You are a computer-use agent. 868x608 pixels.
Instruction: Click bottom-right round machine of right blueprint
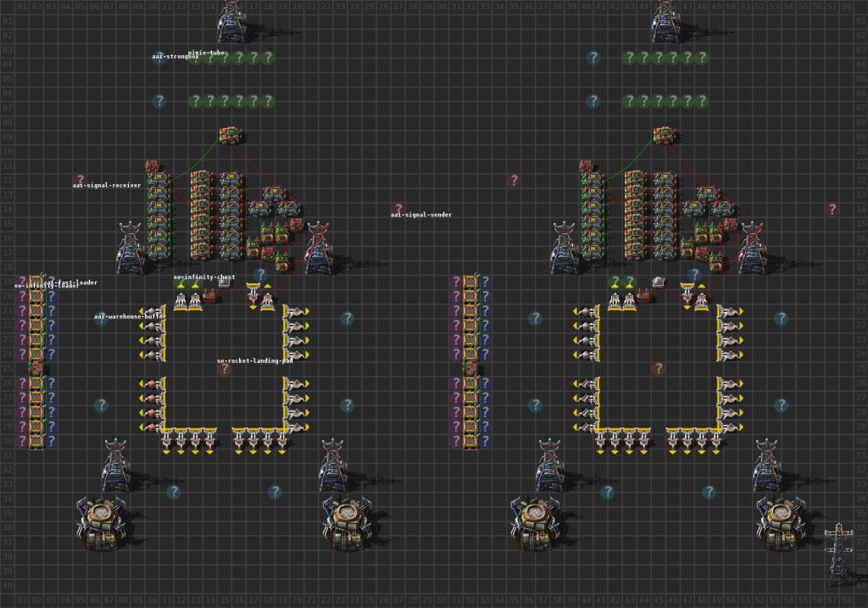click(782, 522)
